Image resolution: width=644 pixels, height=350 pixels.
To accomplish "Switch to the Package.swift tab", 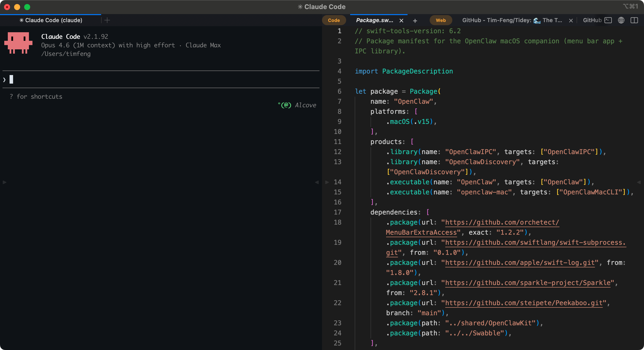I will 374,20.
